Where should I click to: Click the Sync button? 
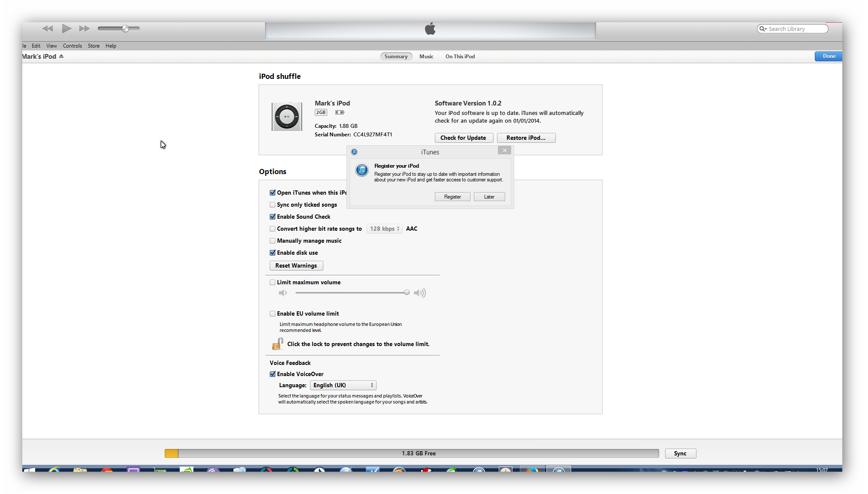coord(680,454)
